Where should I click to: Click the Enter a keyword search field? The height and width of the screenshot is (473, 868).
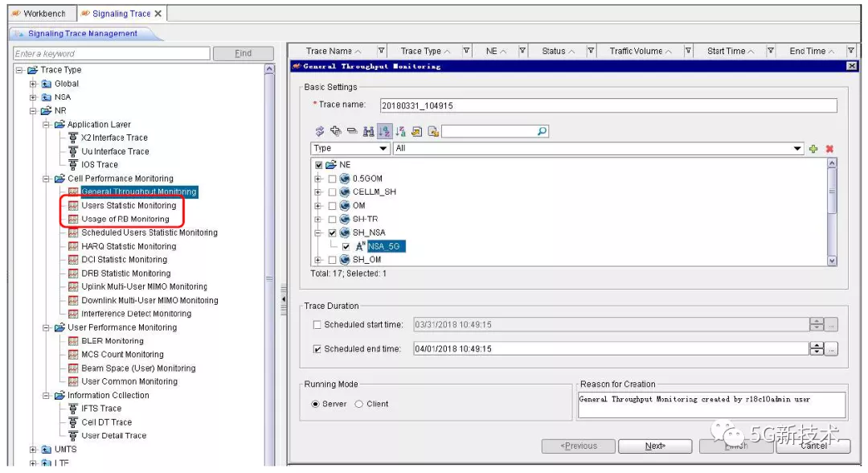(112, 54)
